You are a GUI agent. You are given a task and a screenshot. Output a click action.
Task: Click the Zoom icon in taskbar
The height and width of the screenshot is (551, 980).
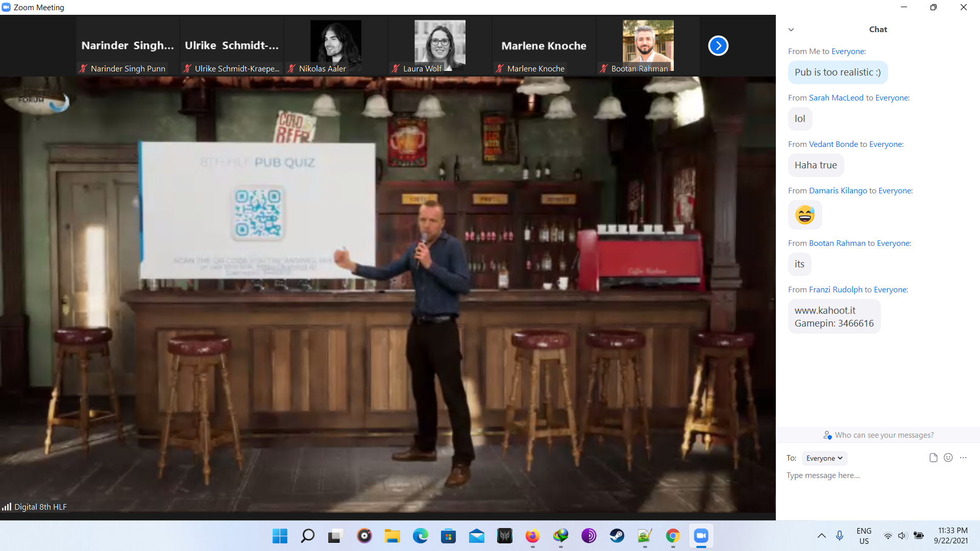pos(701,536)
